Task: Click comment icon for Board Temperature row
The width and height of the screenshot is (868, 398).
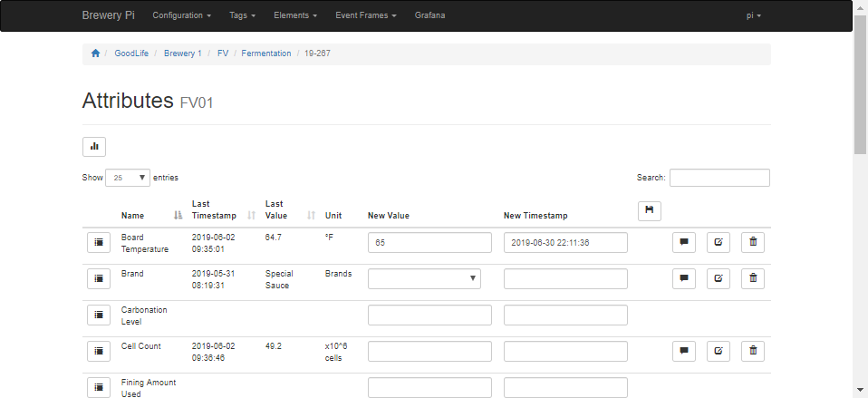Action: click(x=684, y=242)
